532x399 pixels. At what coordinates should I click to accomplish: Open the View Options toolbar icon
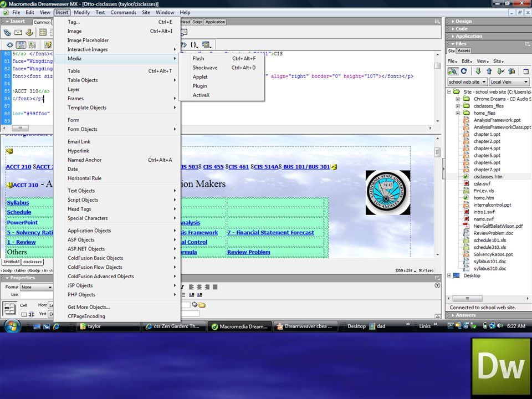[x=207, y=44]
